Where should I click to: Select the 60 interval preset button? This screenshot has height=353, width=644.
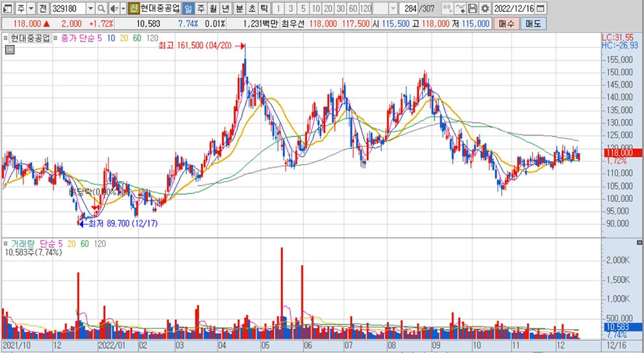click(x=352, y=8)
